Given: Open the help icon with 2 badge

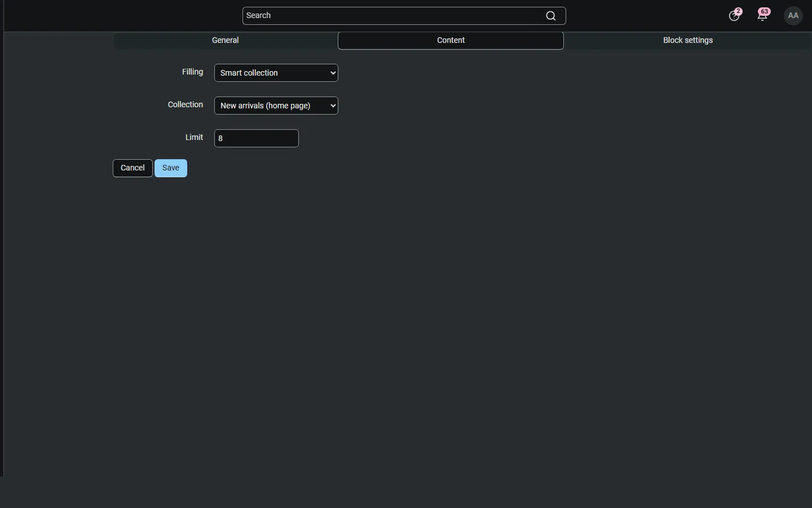Looking at the screenshot, I should click(736, 15).
